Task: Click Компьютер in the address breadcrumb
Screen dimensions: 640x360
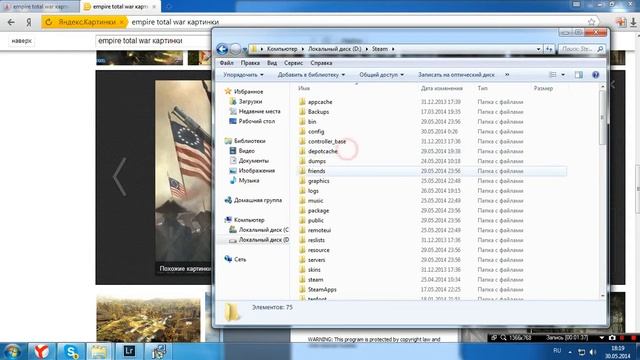Action: click(282, 49)
